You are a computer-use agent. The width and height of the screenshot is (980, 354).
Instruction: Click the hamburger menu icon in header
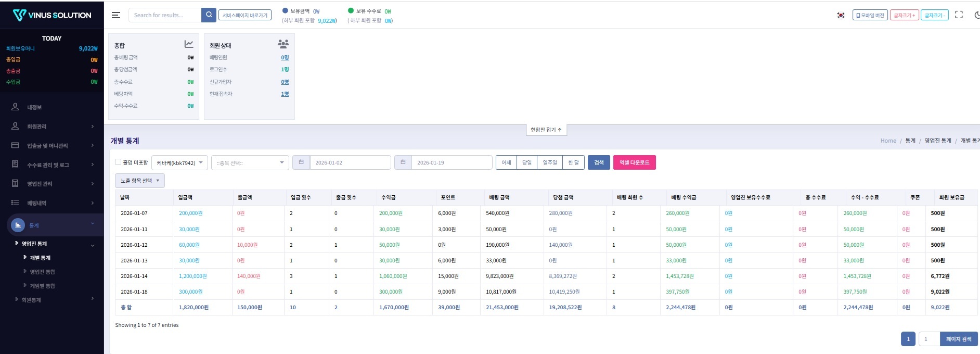click(x=116, y=15)
